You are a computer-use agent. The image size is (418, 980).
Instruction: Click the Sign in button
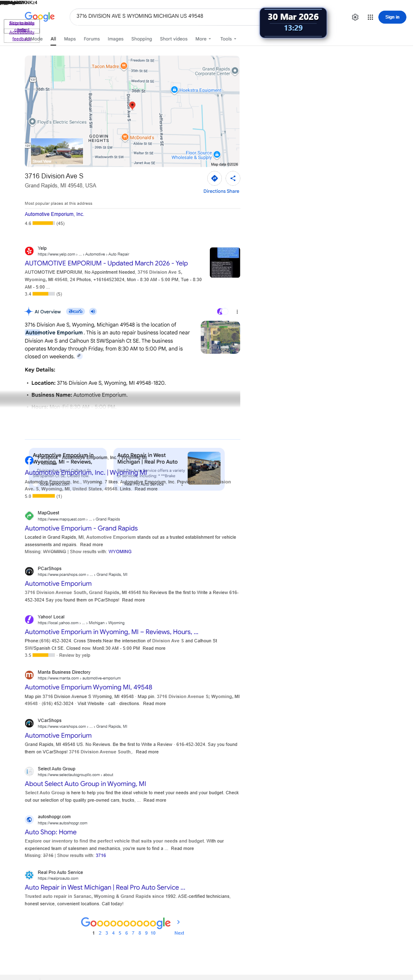pyautogui.click(x=392, y=17)
